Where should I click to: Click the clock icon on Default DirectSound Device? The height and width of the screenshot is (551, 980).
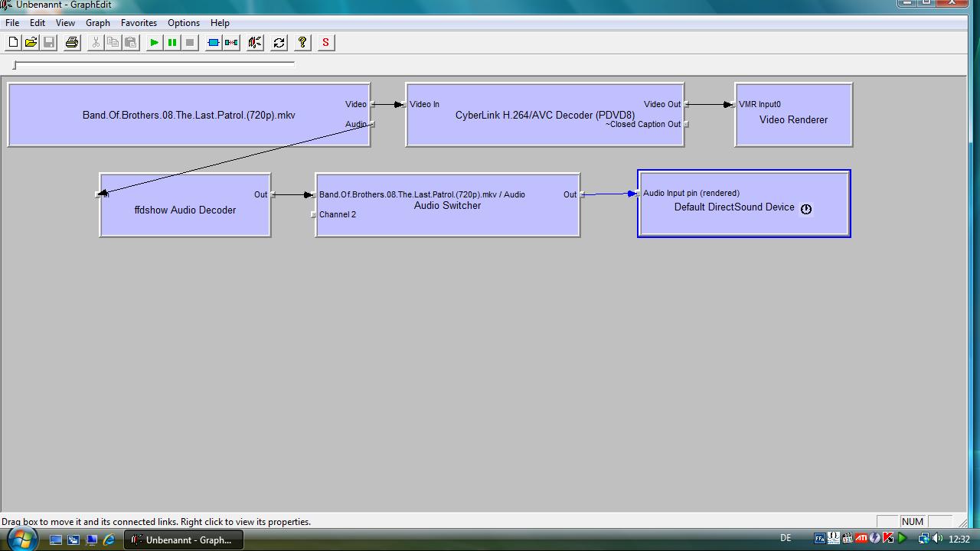tap(805, 209)
